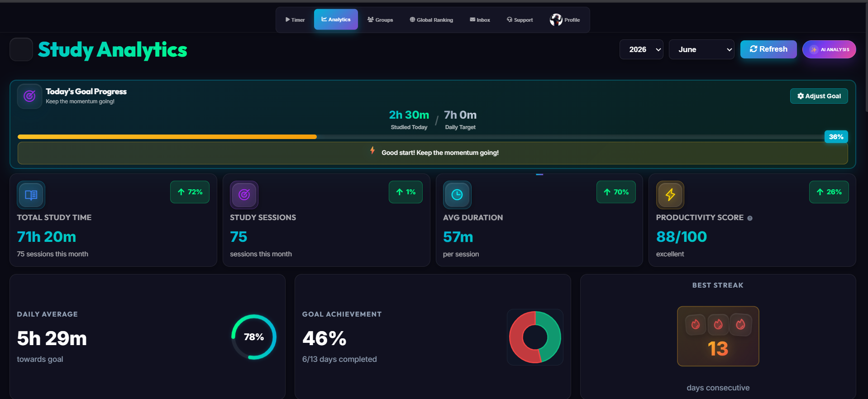Go to the Groups tab
Image resolution: width=868 pixels, height=399 pixels.
(380, 20)
